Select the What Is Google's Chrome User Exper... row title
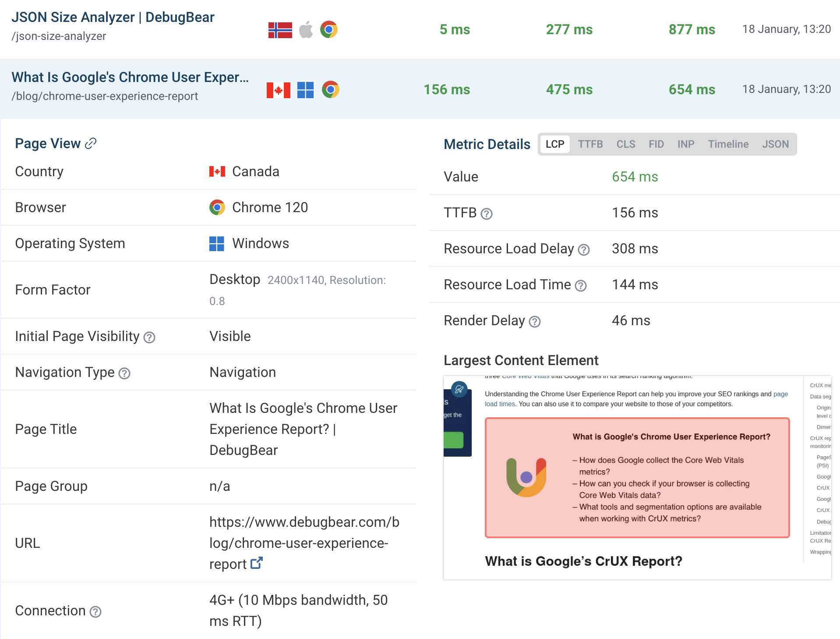The height and width of the screenshot is (639, 840). [130, 77]
